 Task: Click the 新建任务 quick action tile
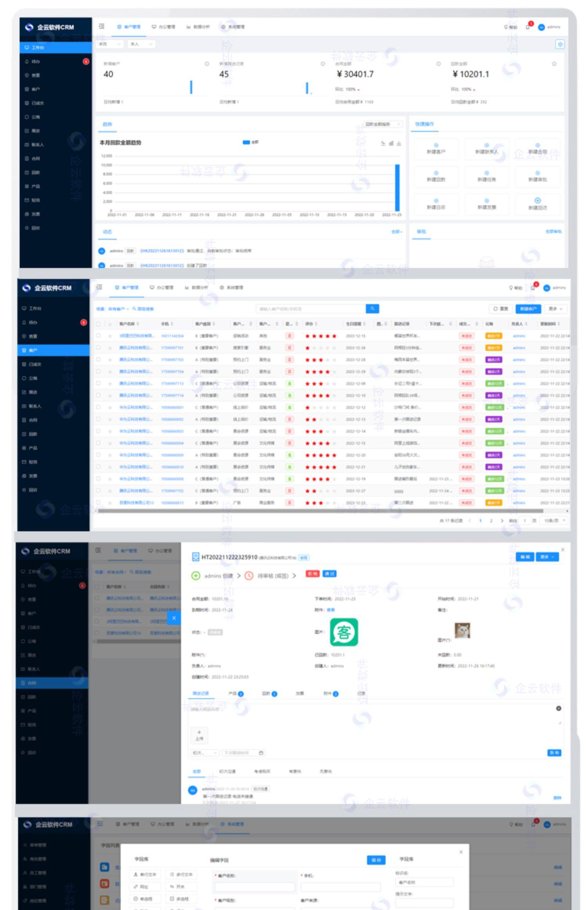coord(486,177)
